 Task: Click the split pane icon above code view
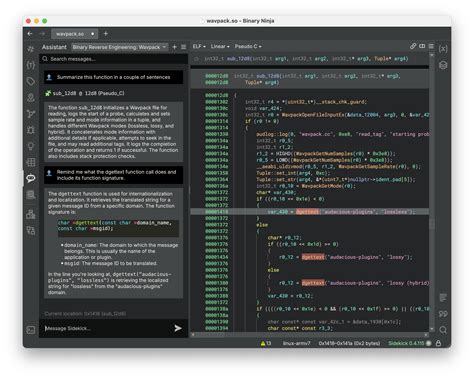tap(422, 46)
